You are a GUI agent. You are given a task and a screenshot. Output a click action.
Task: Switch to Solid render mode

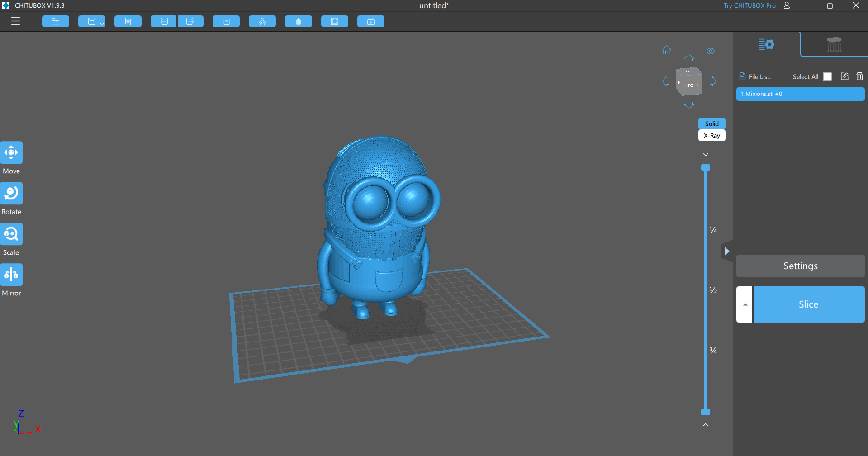(x=711, y=123)
